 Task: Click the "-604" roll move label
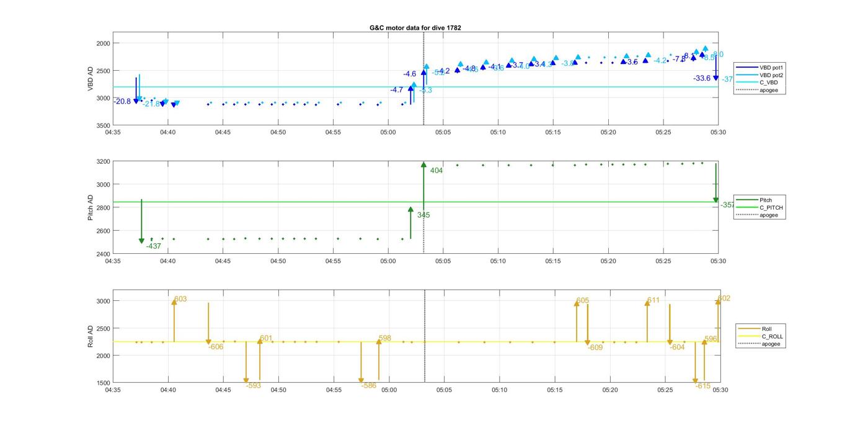pyautogui.click(x=677, y=347)
